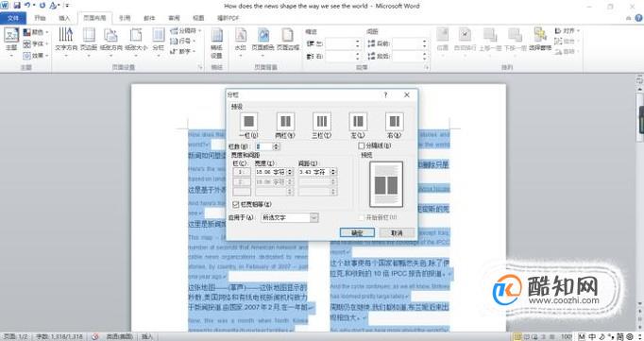Confirm the columns dialog with OK

pos(357,232)
